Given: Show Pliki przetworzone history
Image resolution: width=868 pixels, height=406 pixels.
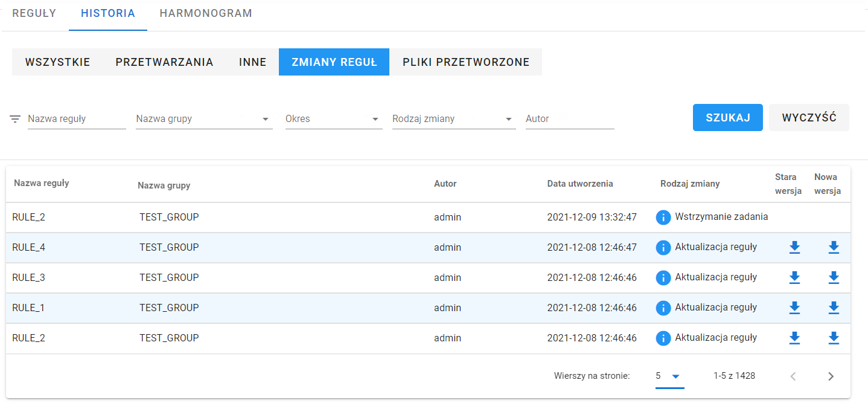Looking at the screenshot, I should click(x=466, y=62).
